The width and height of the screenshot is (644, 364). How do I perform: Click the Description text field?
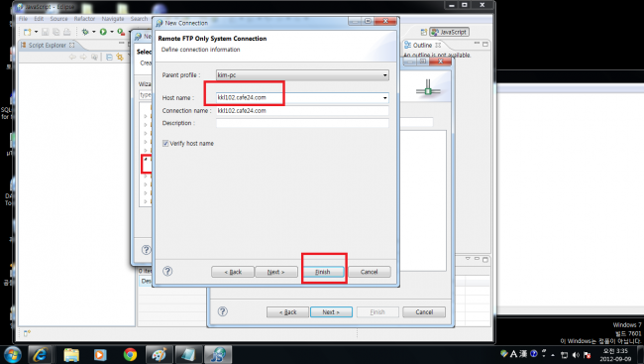click(302, 123)
